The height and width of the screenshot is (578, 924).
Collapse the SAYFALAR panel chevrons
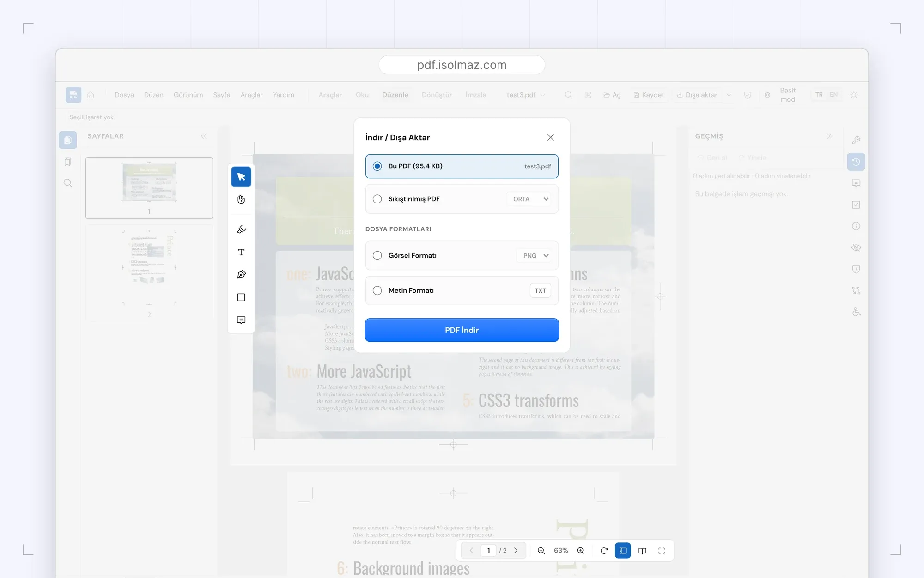tap(204, 136)
